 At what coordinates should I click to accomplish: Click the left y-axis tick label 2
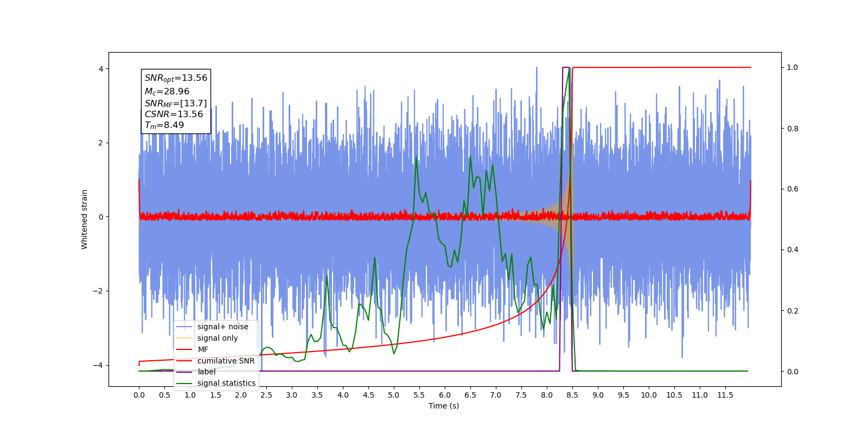click(101, 143)
